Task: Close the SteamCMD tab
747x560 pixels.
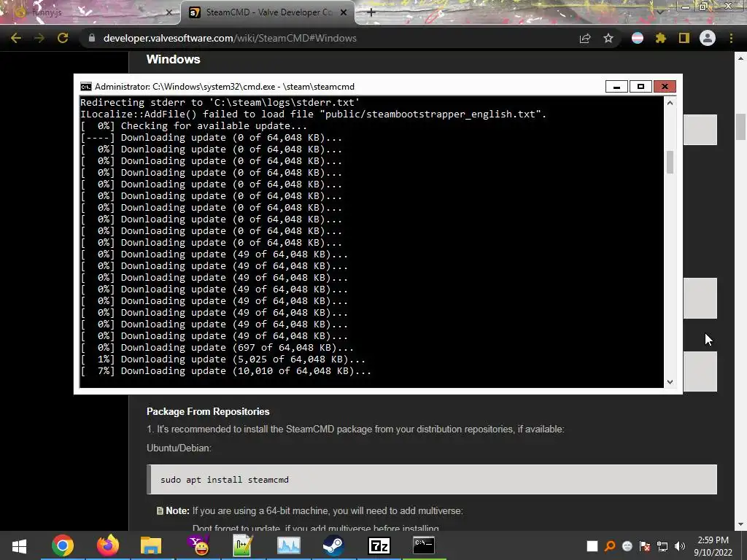Action: (344, 13)
